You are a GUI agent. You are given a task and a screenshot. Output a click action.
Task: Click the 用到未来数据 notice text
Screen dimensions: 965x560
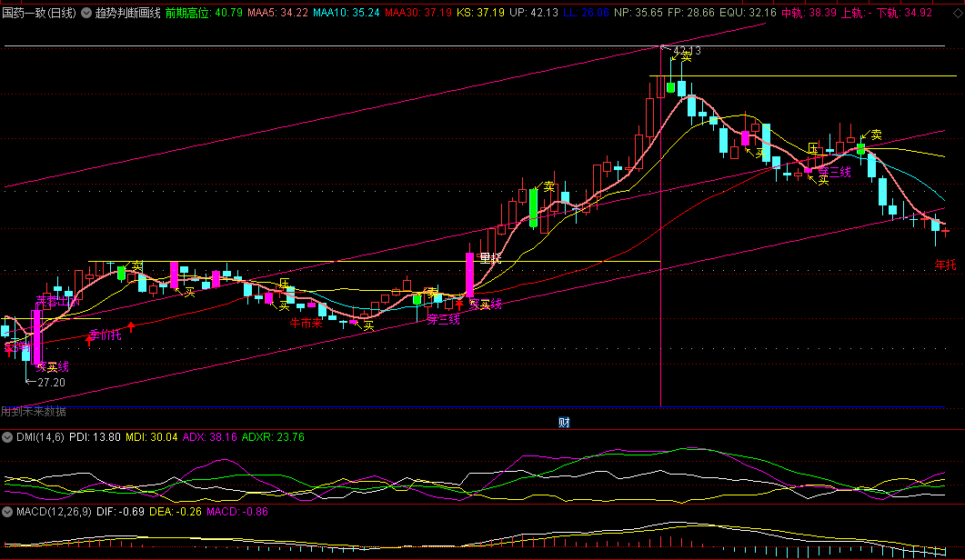(34, 412)
